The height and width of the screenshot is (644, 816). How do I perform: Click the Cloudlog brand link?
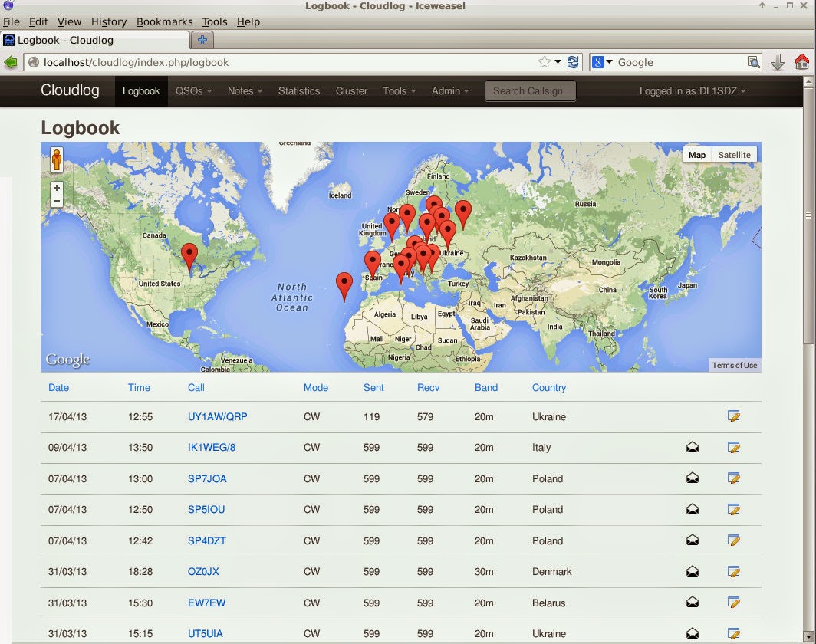pos(70,90)
